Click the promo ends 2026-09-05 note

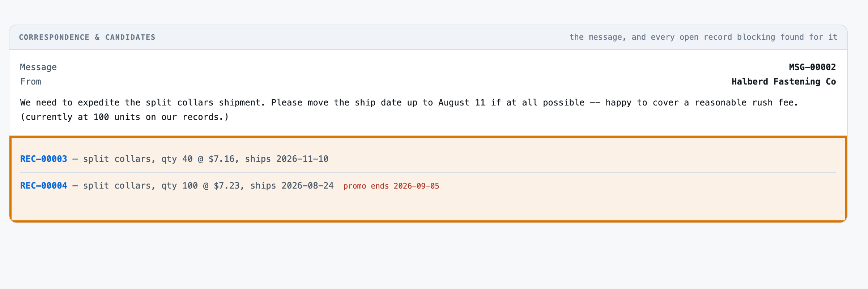point(391,186)
